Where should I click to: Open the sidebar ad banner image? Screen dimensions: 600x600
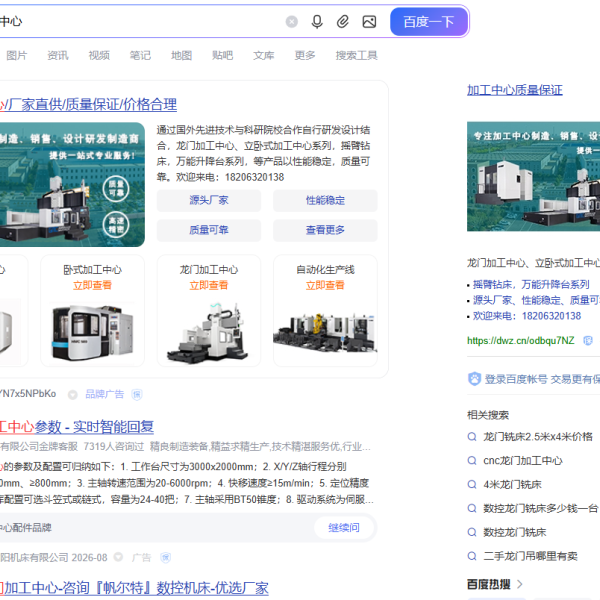tap(533, 176)
